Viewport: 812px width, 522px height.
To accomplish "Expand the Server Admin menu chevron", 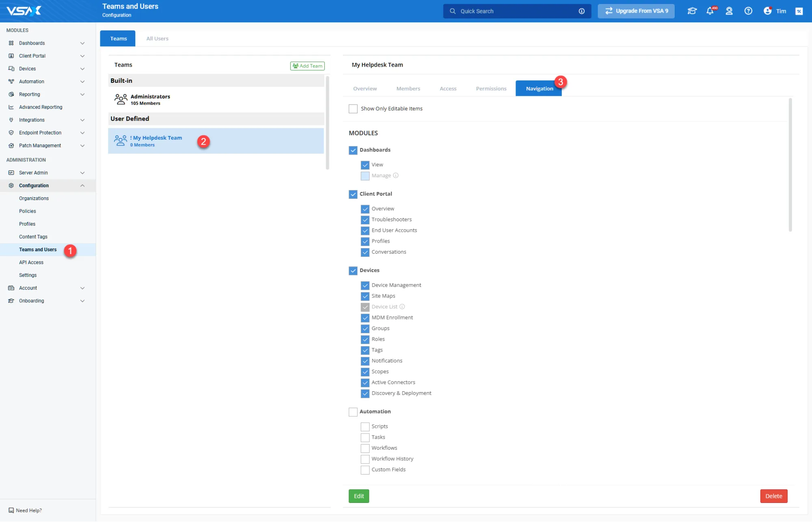I will point(82,173).
